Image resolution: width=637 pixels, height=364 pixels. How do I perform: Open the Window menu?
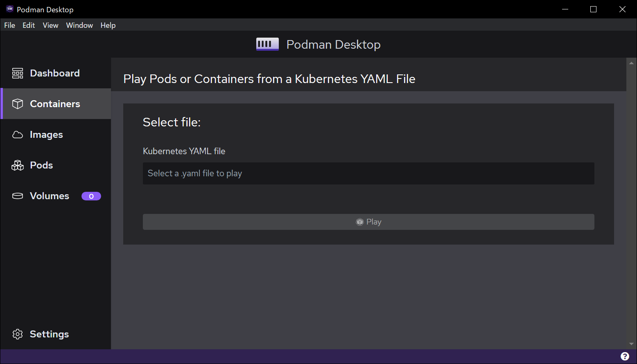coord(79,25)
